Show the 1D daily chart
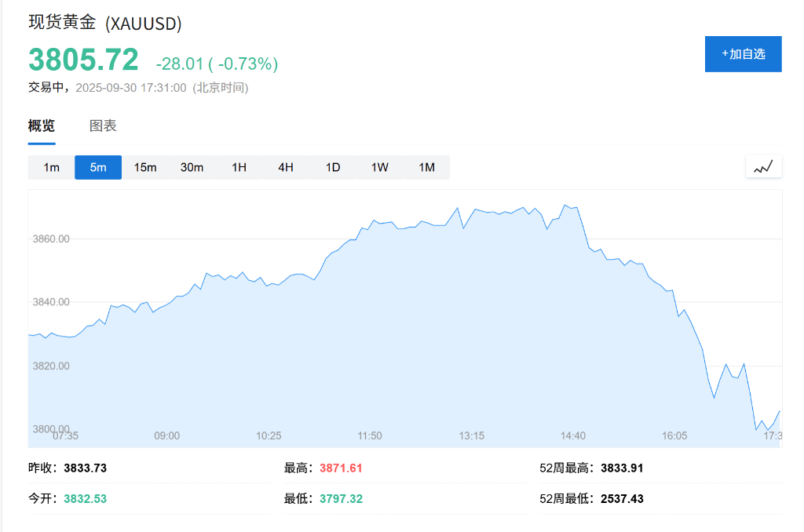 pos(333,167)
